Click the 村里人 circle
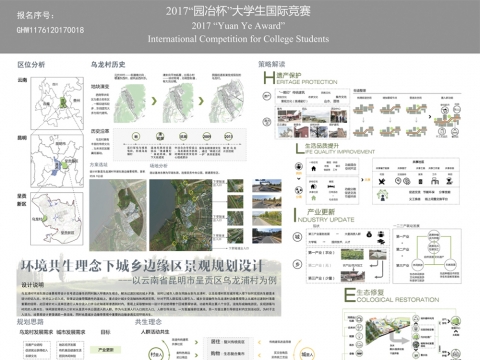Screen dimensions: 480x360 [156, 354]
